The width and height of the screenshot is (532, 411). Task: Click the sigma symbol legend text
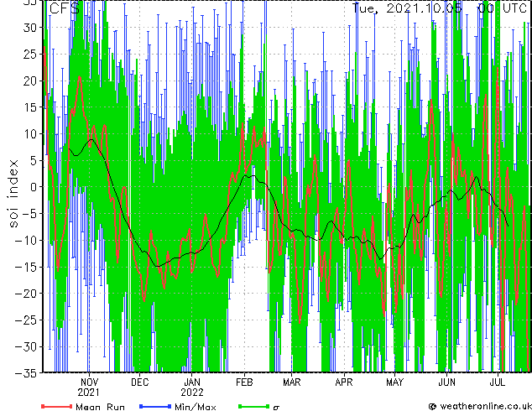pyautogui.click(x=276, y=408)
